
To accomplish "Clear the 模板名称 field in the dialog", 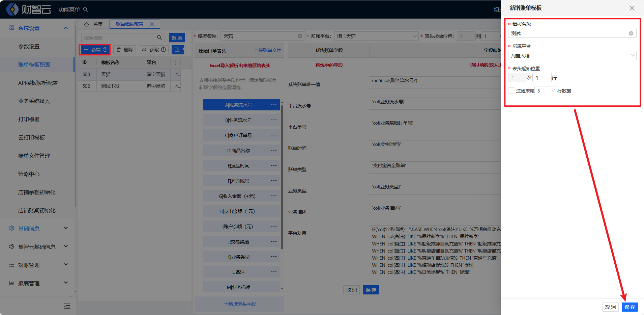I will pyautogui.click(x=631, y=33).
